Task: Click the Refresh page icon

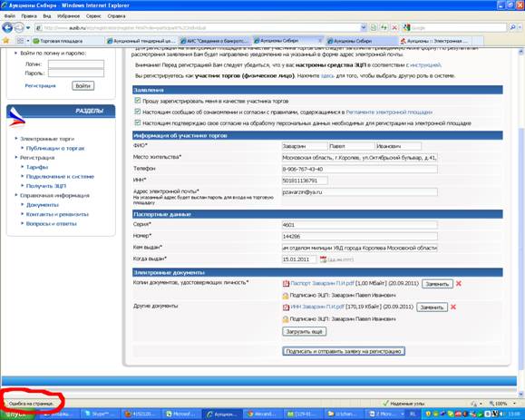Action: click(x=384, y=28)
